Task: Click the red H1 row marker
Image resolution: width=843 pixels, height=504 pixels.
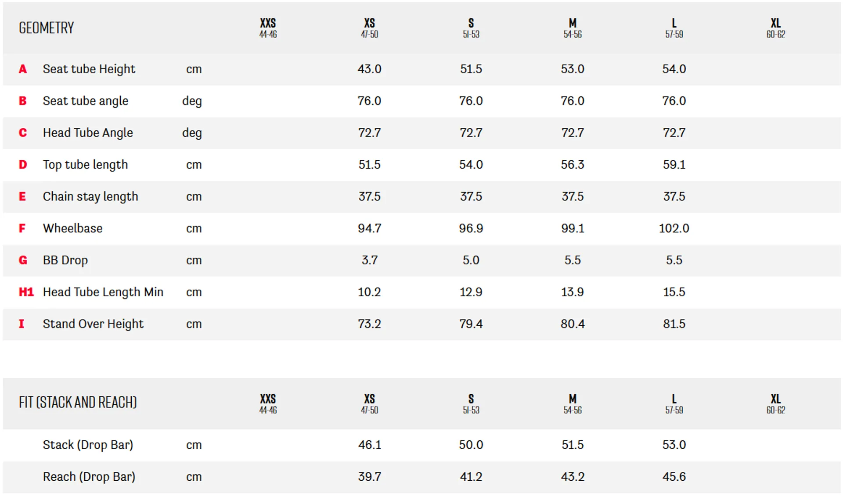Action: coord(26,292)
